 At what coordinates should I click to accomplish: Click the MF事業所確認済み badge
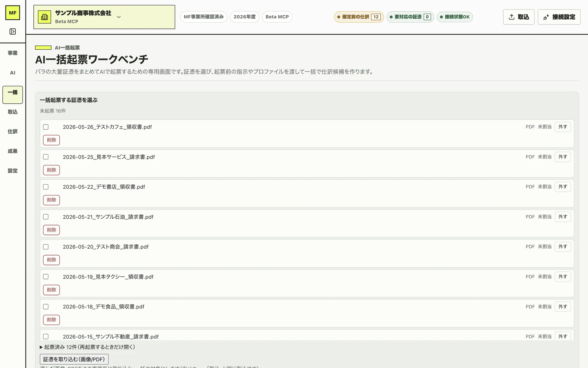(x=204, y=17)
